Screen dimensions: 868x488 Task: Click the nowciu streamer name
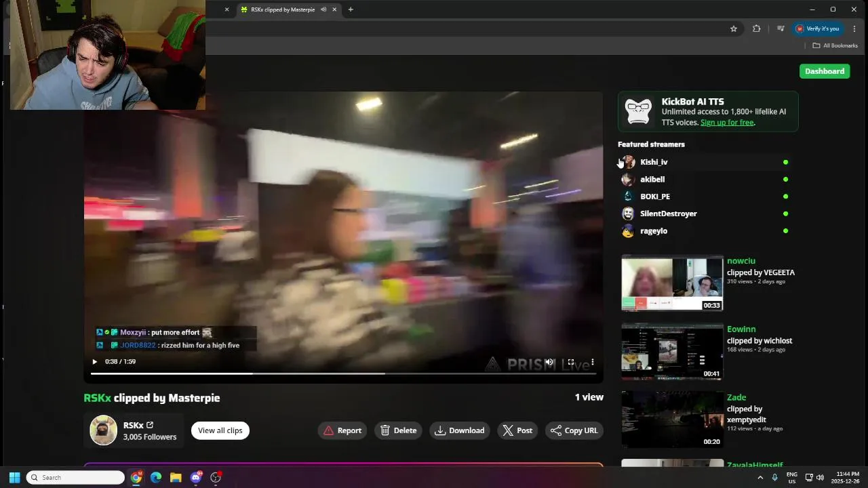[741, 261]
